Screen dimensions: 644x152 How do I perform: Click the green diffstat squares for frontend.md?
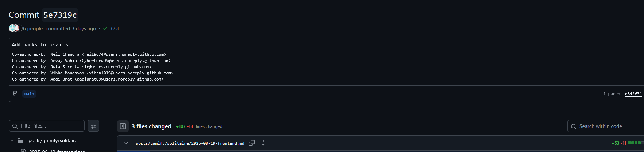tap(636, 143)
